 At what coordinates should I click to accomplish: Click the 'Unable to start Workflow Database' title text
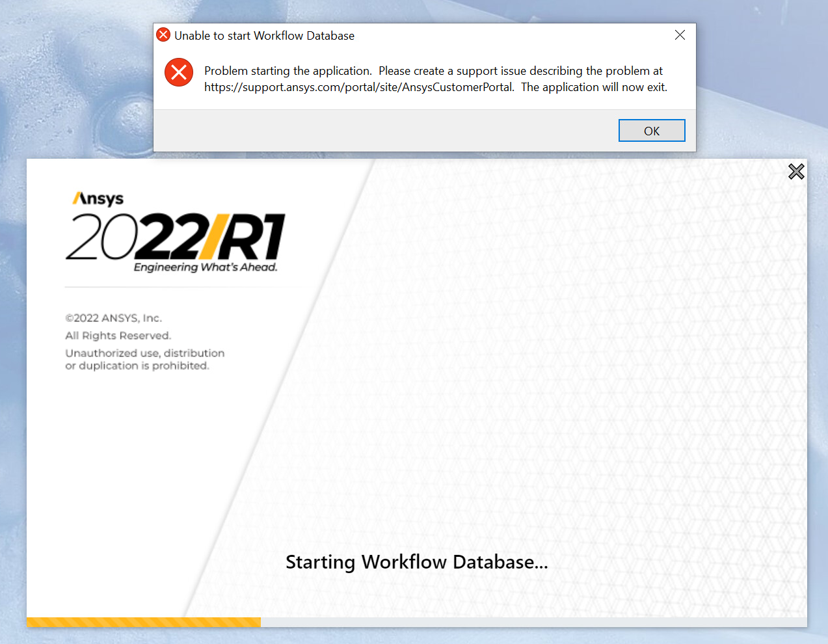[264, 36]
